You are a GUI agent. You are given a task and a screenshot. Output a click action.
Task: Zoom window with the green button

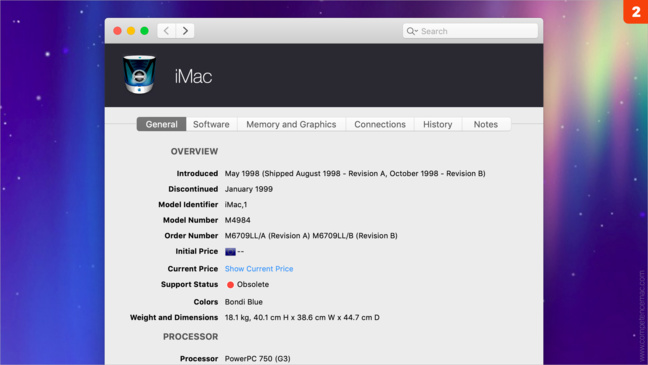[x=144, y=31]
